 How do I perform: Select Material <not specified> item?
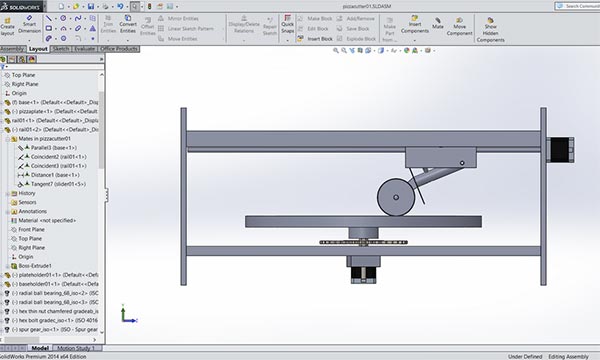coord(43,221)
